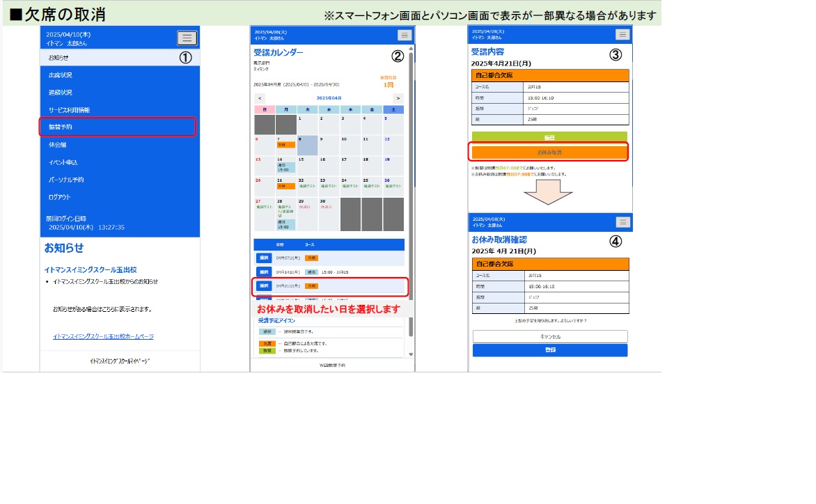The image size is (816, 504).
Task: Open イベント申込 menu entry
Action: [x=63, y=162]
